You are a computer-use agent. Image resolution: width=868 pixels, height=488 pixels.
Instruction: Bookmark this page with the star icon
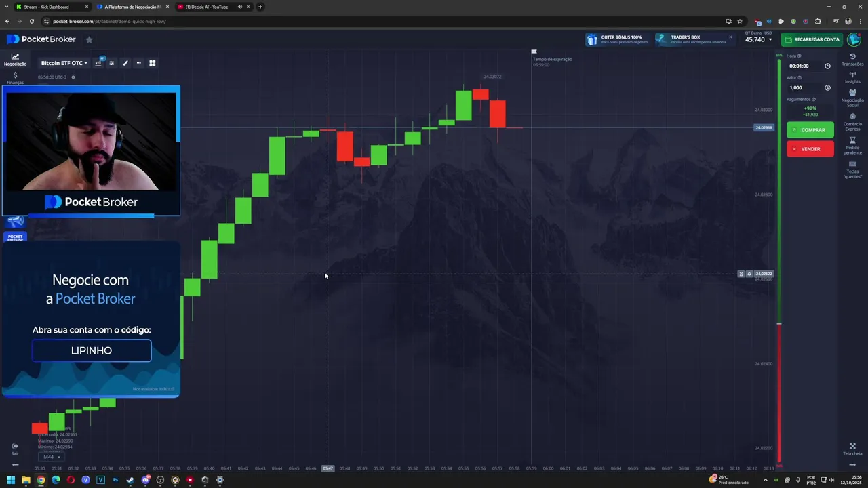pos(740,21)
